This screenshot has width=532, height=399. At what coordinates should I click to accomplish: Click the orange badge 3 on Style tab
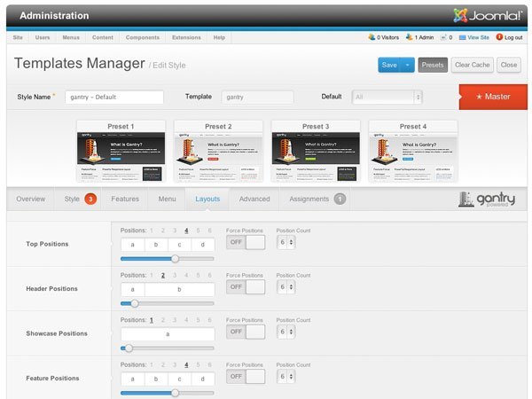[90, 199]
